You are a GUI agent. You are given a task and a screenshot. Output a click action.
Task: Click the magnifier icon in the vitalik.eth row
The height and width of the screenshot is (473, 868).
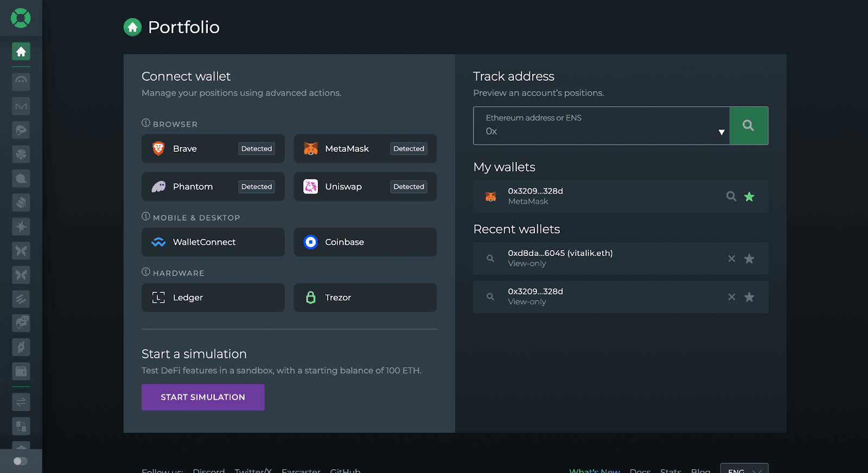click(x=490, y=259)
